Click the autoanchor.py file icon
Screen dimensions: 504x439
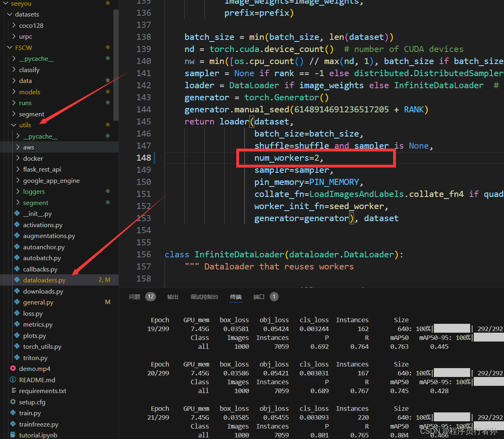pyautogui.click(x=17, y=247)
